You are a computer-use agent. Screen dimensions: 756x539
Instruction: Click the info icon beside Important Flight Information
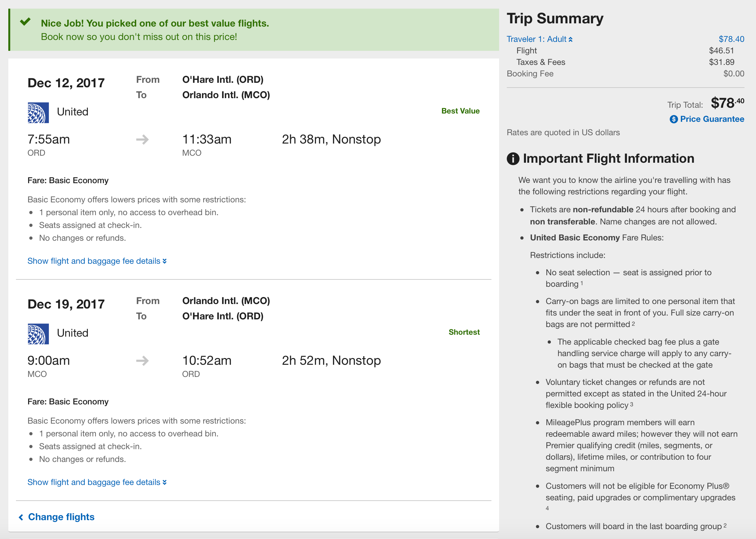(x=513, y=159)
